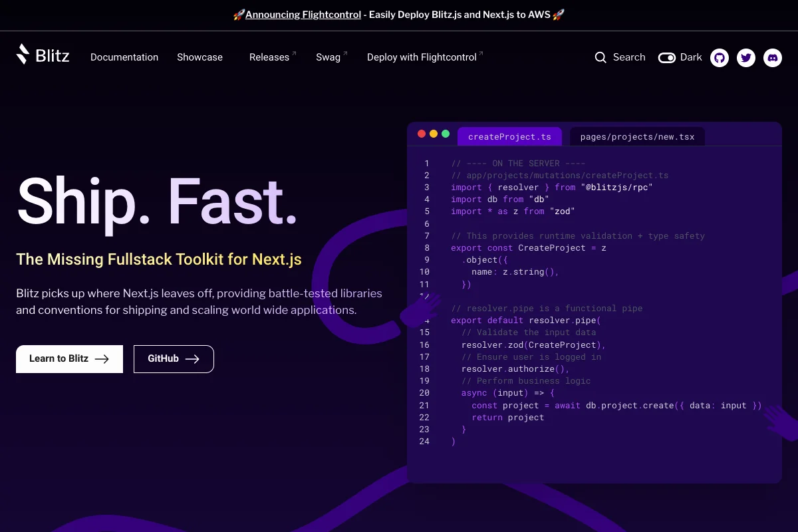
Task: Click the external-link arrow next to Swag
Action: click(x=345, y=52)
